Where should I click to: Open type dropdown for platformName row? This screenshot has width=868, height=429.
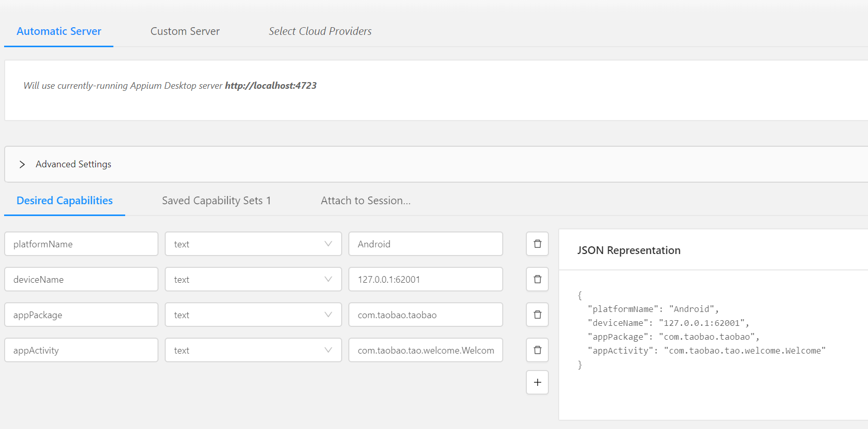[x=253, y=244]
